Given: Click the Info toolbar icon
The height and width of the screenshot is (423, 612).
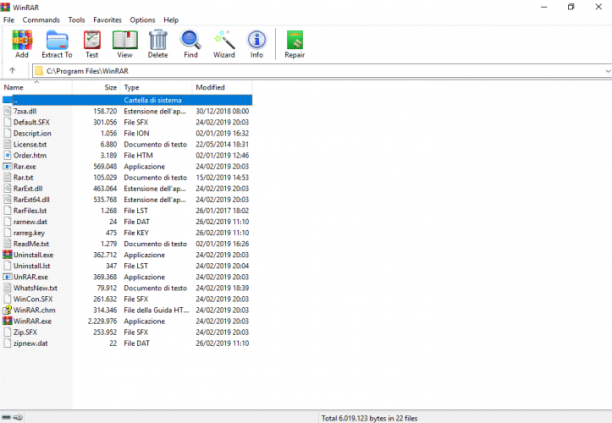Looking at the screenshot, I should pyautogui.click(x=257, y=40).
